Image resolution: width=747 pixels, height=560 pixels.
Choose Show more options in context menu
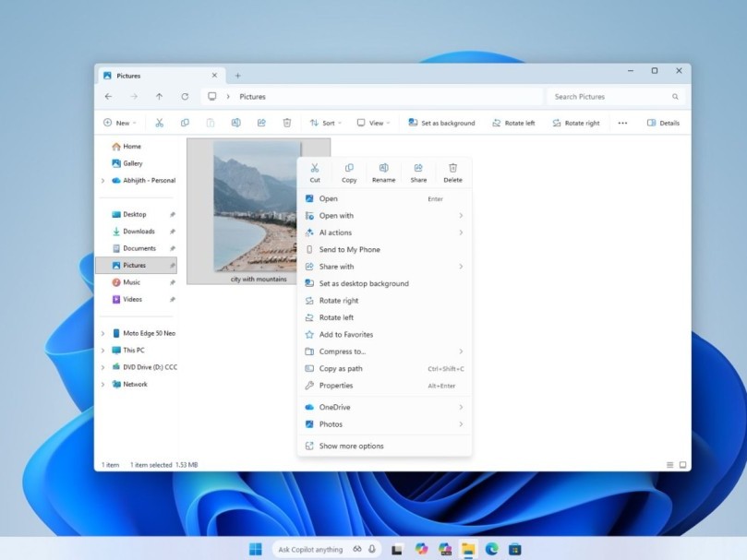coord(351,446)
